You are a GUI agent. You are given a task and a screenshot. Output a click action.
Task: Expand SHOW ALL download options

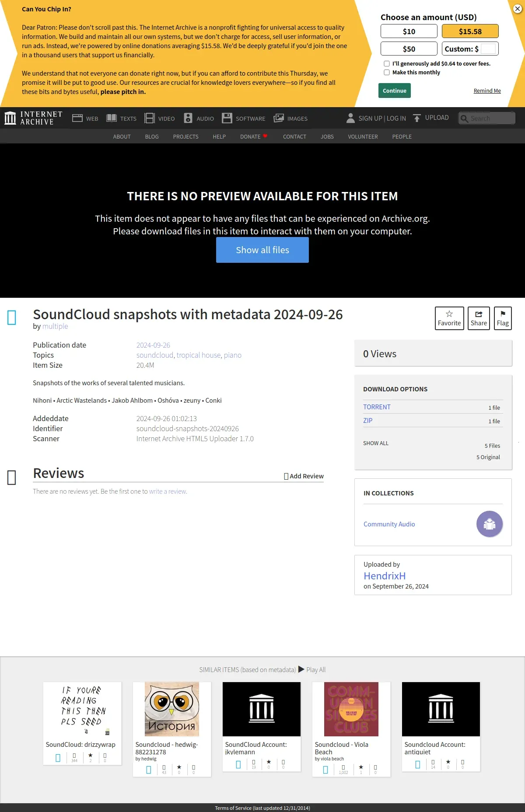pos(376,443)
